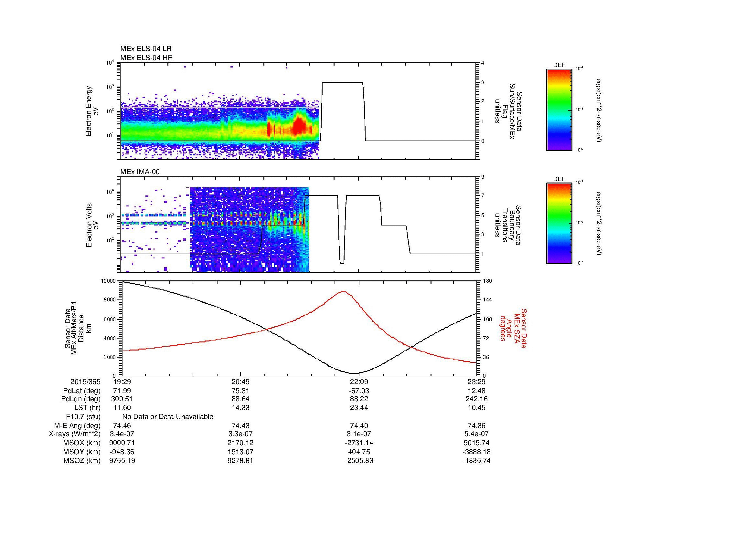The width and height of the screenshot is (756, 534).
Task: Click the M-E Ang value '74.46'
Action: 122,426
